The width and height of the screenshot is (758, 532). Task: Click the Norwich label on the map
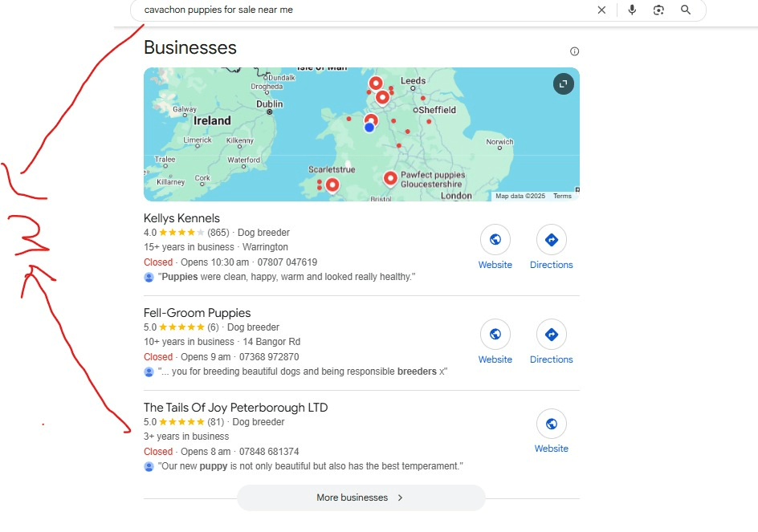tap(500, 141)
